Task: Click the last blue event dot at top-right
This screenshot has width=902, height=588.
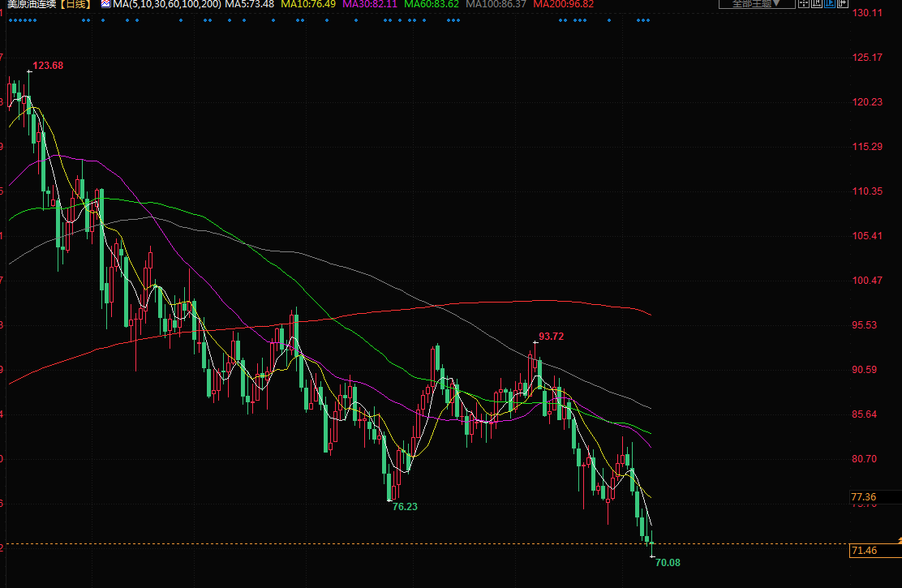Action: (647, 20)
